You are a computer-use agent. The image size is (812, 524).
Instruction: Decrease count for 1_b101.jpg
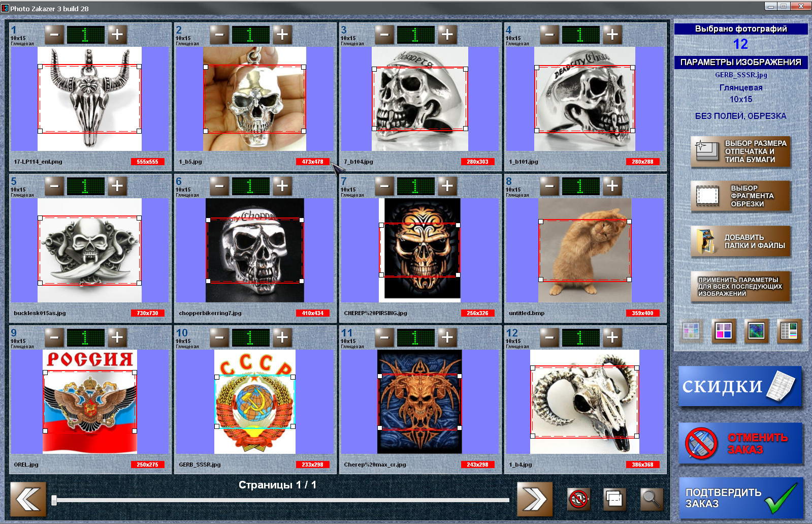549,35
